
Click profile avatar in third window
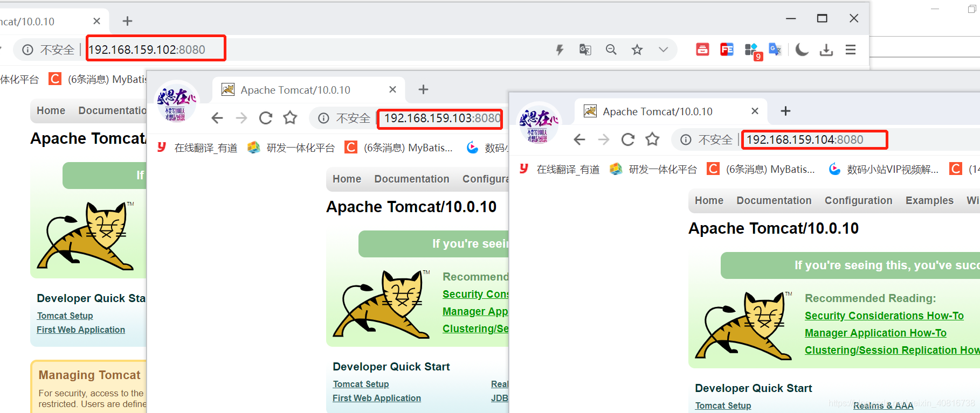(x=539, y=123)
